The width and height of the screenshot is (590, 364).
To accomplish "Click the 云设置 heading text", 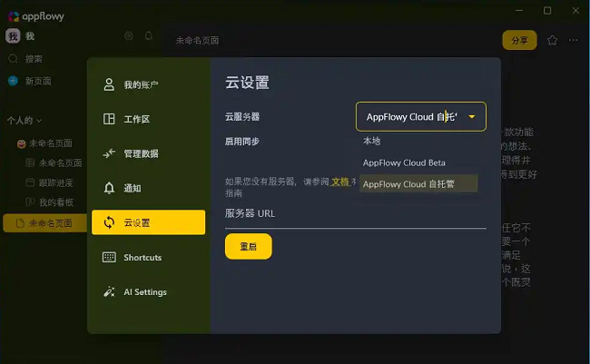I will (247, 83).
